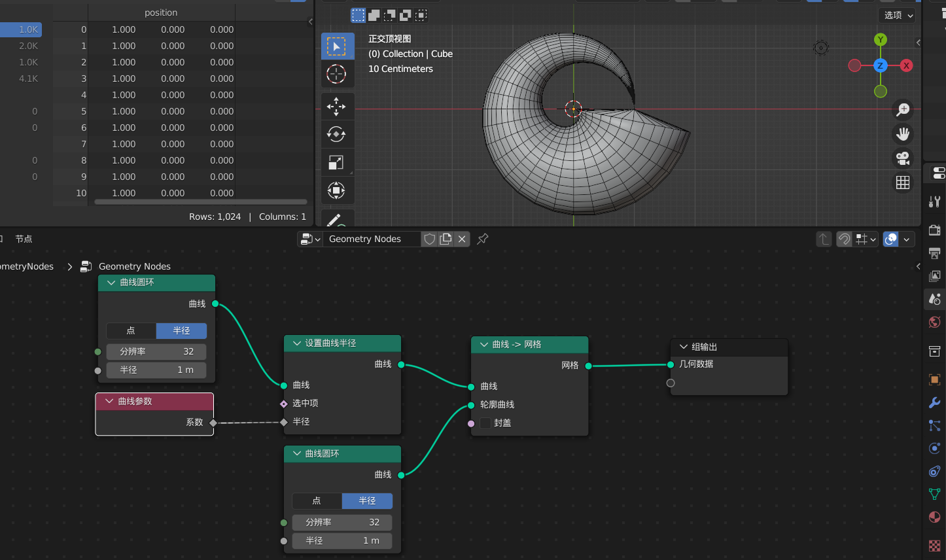Expand viewport sidebar arrow

[918, 43]
